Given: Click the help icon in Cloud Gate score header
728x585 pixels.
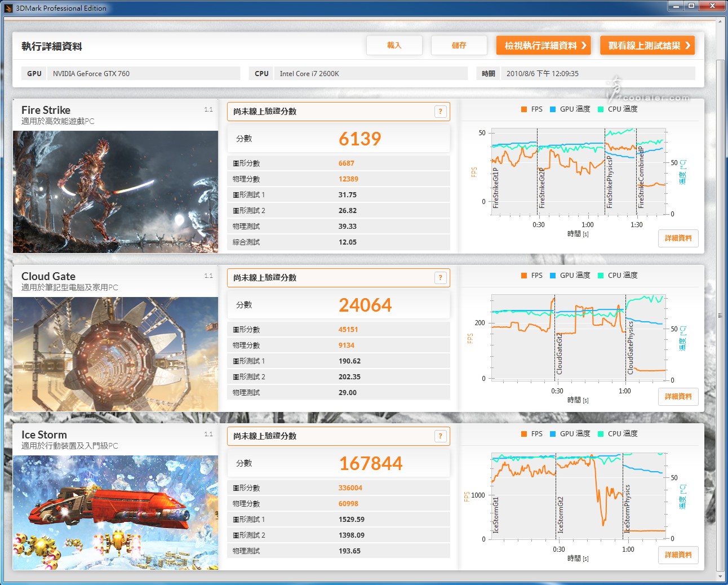Looking at the screenshot, I should pyautogui.click(x=441, y=278).
